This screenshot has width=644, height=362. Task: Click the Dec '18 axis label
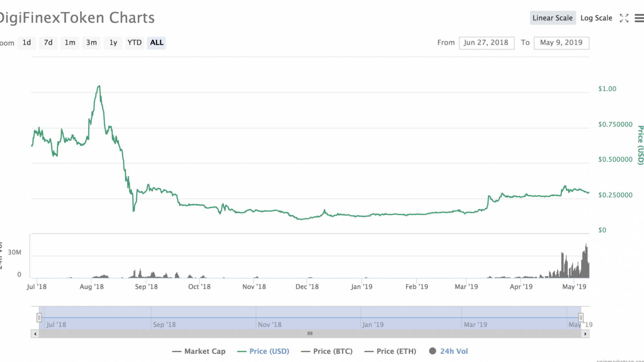(x=307, y=287)
